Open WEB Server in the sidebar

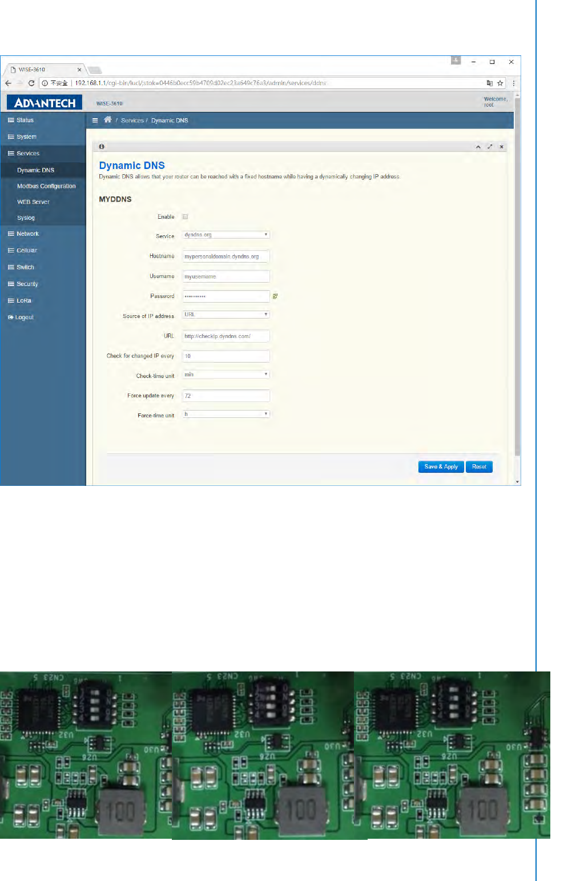43,202
